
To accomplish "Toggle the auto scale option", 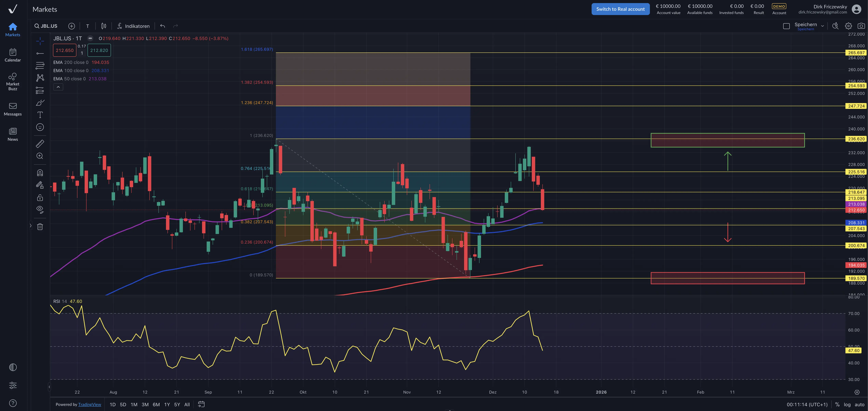I will tap(859, 404).
